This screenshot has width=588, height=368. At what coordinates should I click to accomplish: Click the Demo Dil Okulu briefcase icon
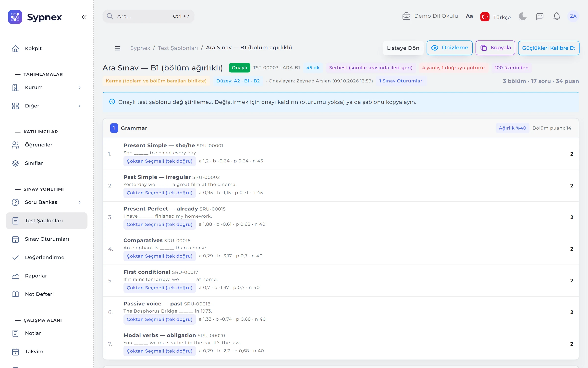coord(406,16)
